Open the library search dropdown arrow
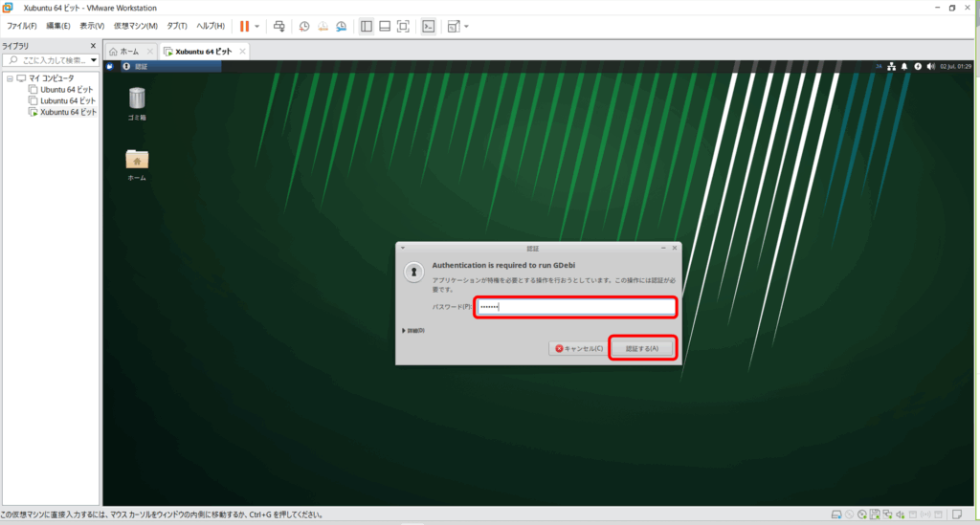 coord(94,60)
